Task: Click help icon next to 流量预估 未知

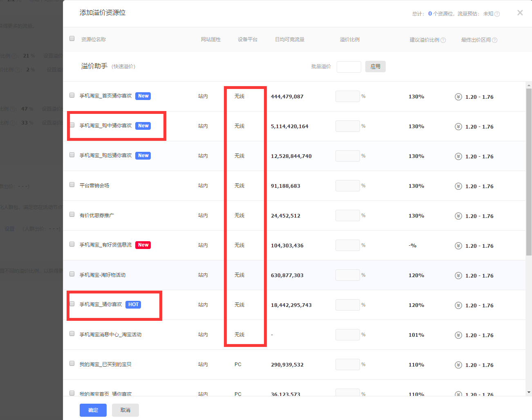Action: (x=497, y=14)
